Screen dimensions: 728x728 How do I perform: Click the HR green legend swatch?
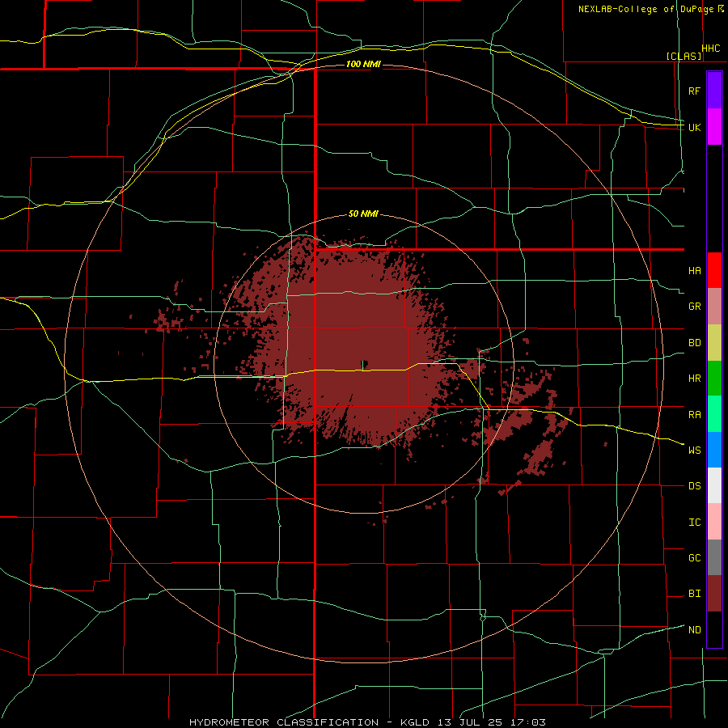[714, 378]
